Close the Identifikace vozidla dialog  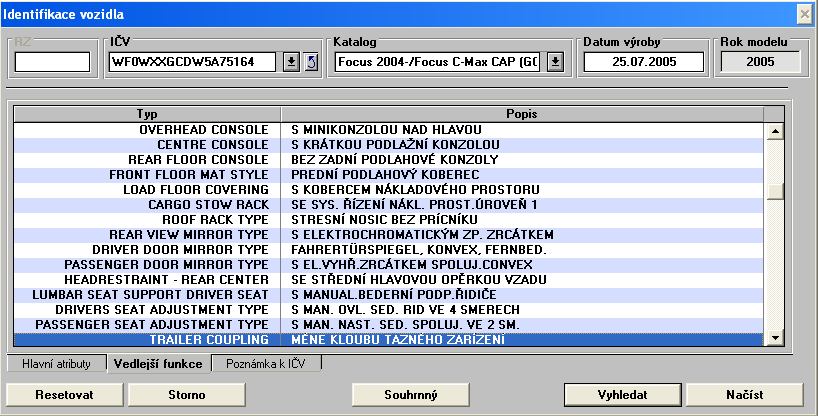tap(804, 13)
